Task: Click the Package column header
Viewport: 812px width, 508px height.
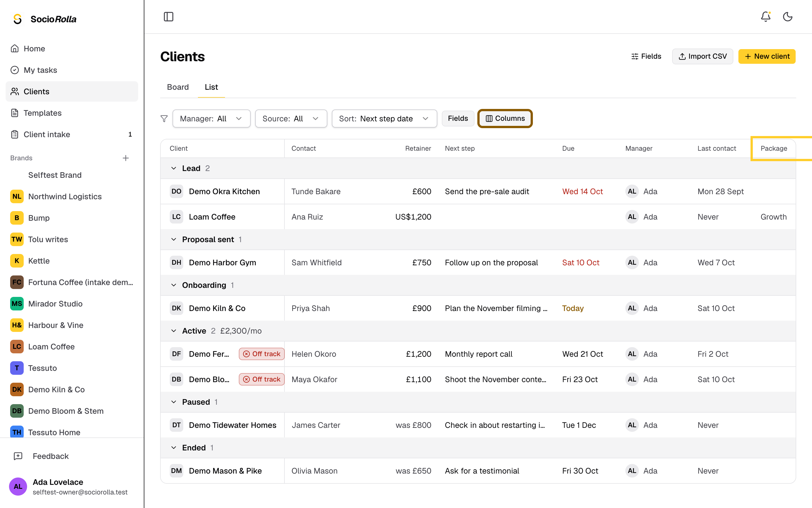Action: [773, 148]
